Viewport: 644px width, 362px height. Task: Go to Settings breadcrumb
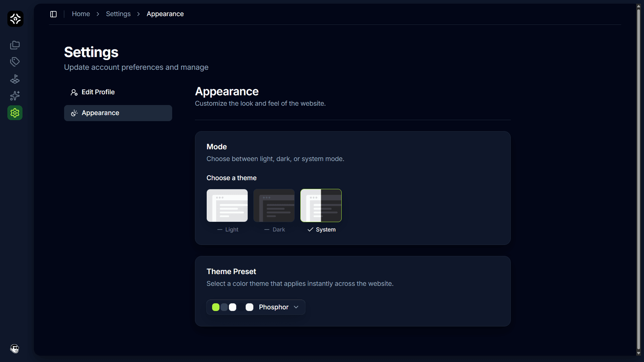pyautogui.click(x=118, y=14)
